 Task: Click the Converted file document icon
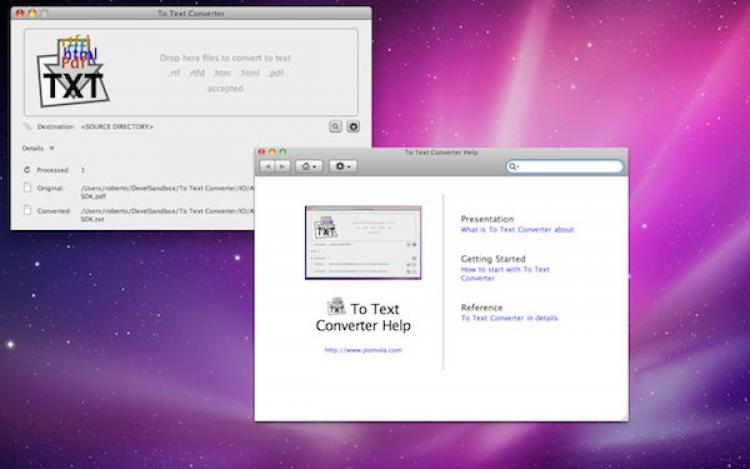(x=27, y=211)
